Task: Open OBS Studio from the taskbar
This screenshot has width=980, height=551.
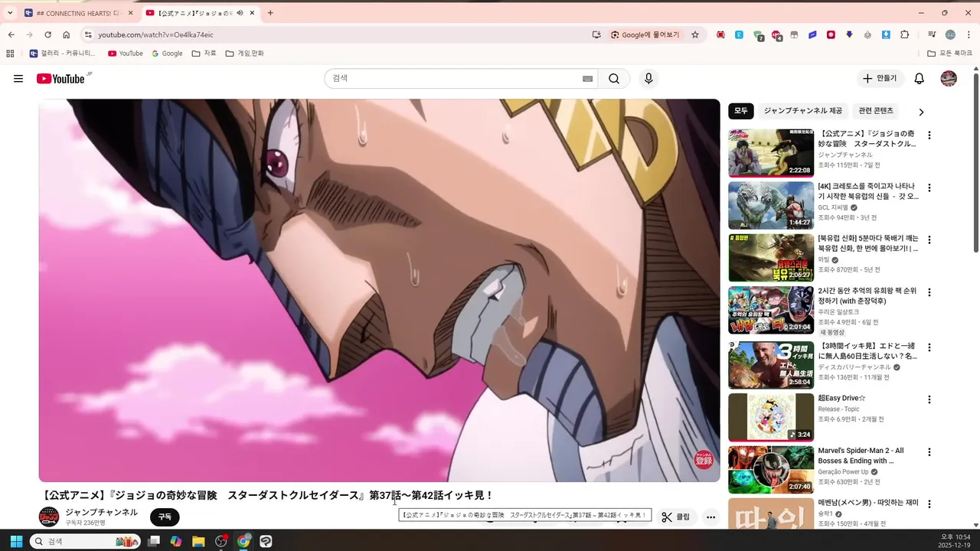Action: coord(221,541)
